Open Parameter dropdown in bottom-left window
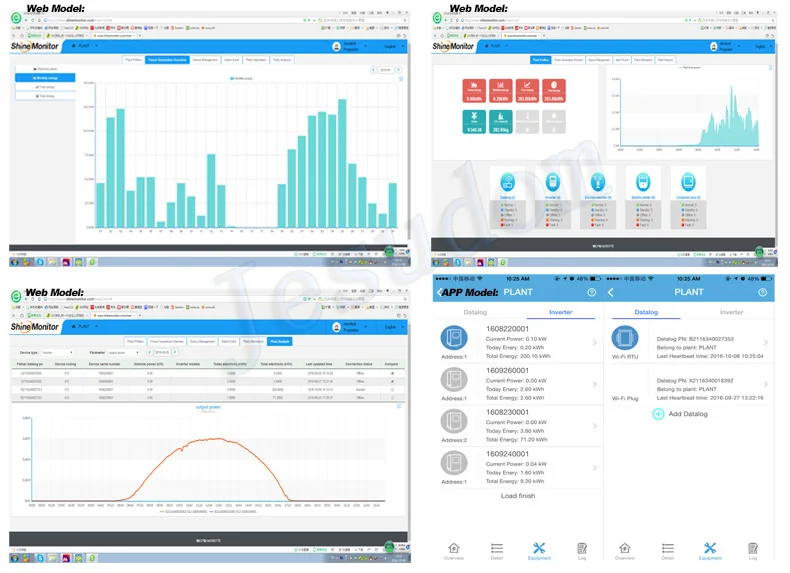The image size is (790, 573). point(124,352)
